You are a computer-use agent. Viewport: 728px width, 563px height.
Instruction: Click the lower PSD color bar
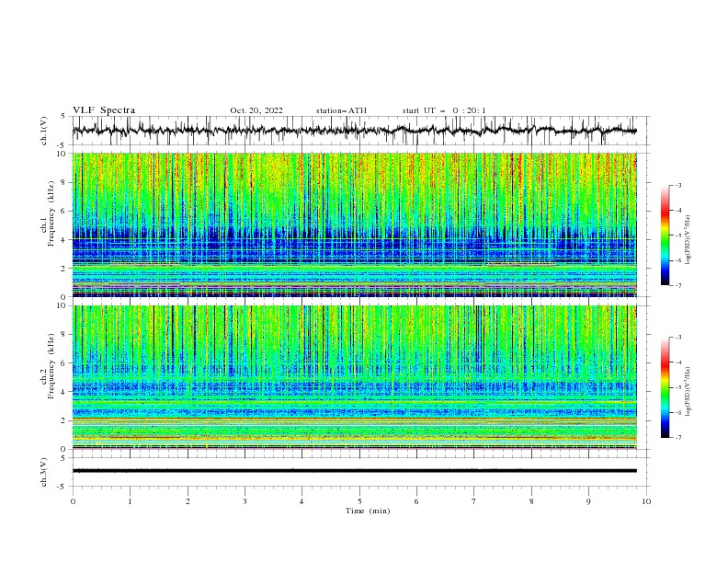(x=665, y=387)
